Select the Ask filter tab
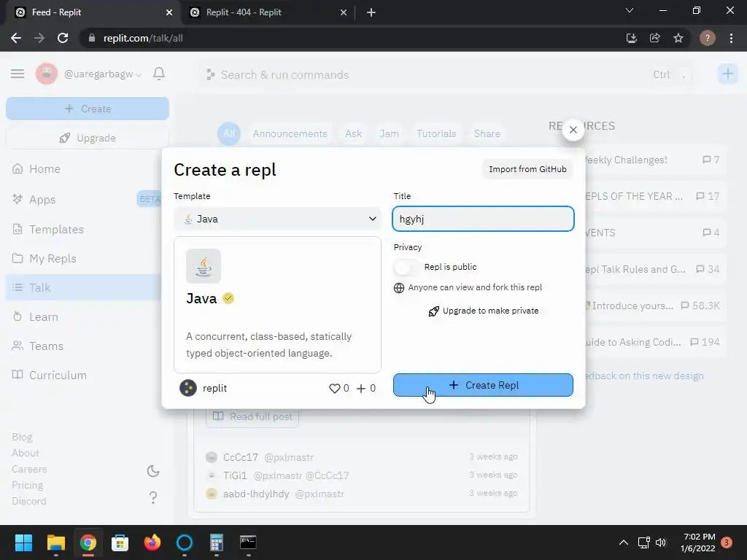This screenshot has height=560, width=747. point(354,134)
